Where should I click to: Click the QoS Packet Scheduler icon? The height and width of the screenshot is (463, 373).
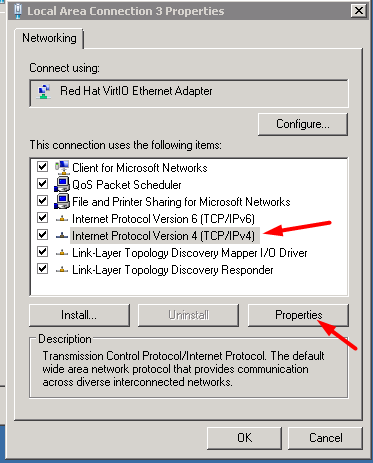pyautogui.click(x=62, y=184)
